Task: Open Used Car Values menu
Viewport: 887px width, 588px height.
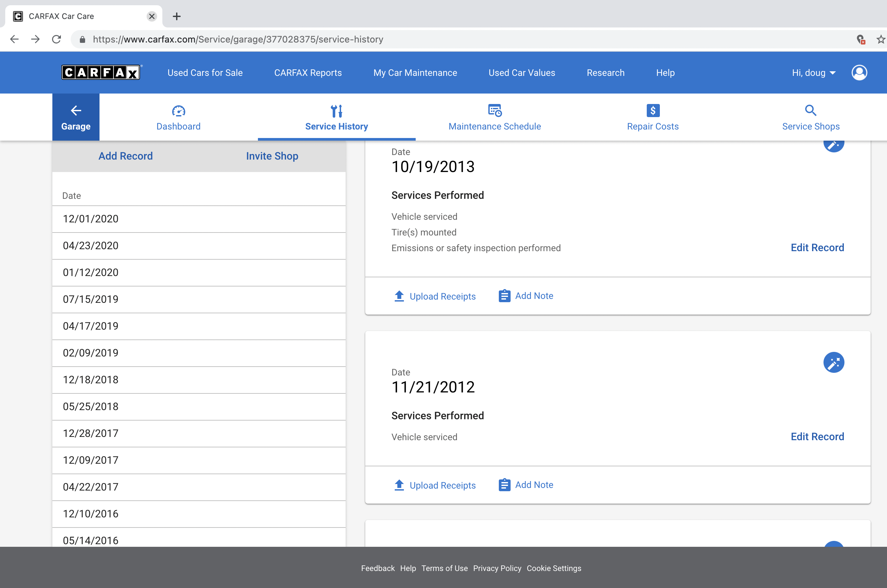Action: (x=521, y=73)
